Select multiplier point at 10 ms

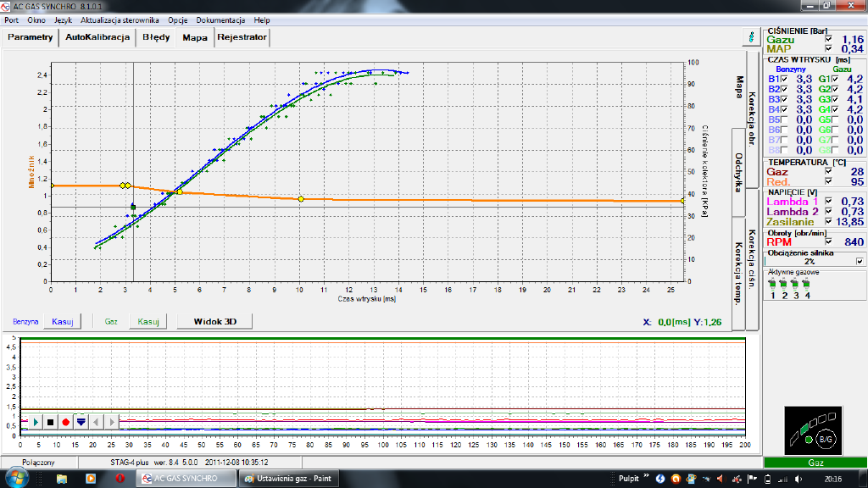(301, 199)
